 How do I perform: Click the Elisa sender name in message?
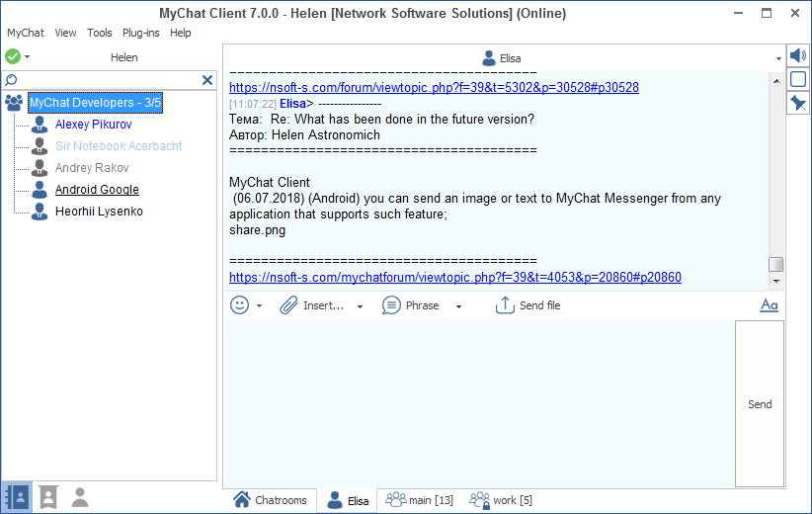tap(292, 104)
